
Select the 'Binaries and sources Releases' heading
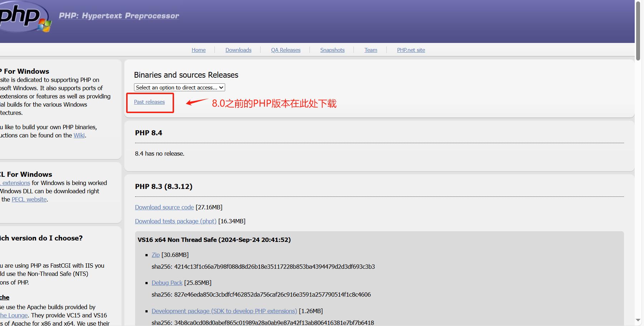pos(186,75)
